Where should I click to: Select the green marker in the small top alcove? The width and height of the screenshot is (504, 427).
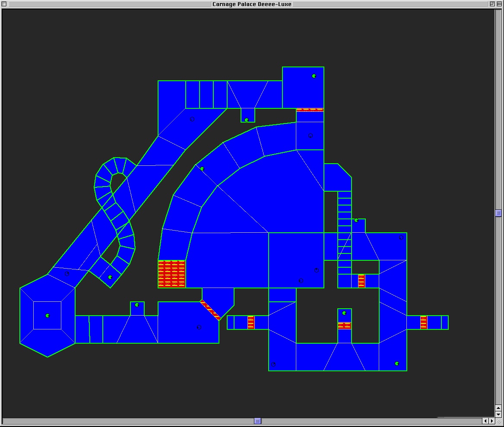point(247,120)
